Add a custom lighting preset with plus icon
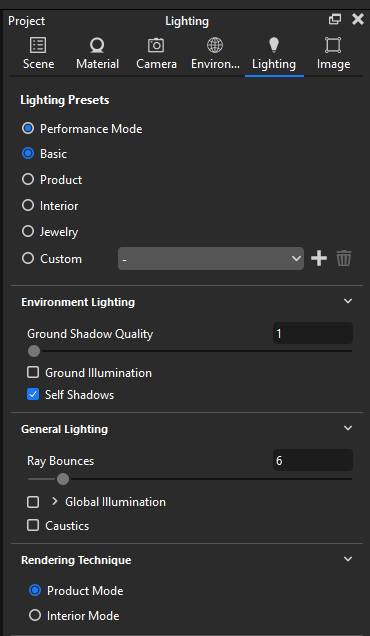The width and height of the screenshot is (370, 636). click(319, 258)
